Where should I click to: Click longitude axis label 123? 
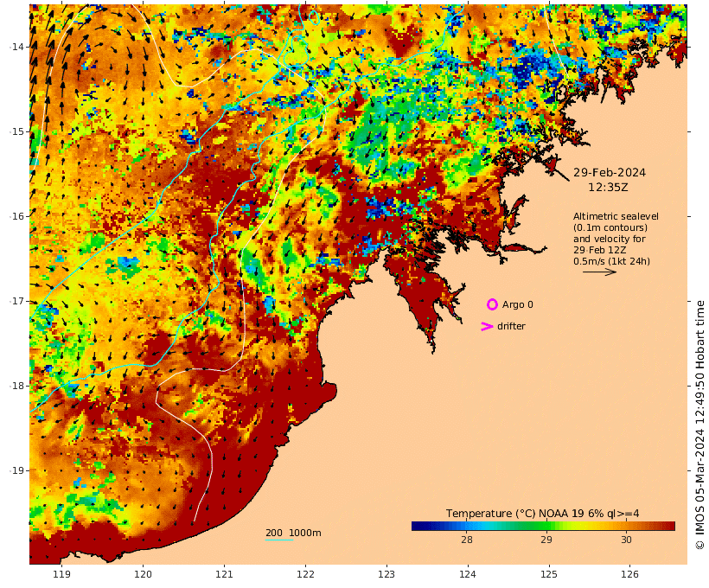[386, 574]
